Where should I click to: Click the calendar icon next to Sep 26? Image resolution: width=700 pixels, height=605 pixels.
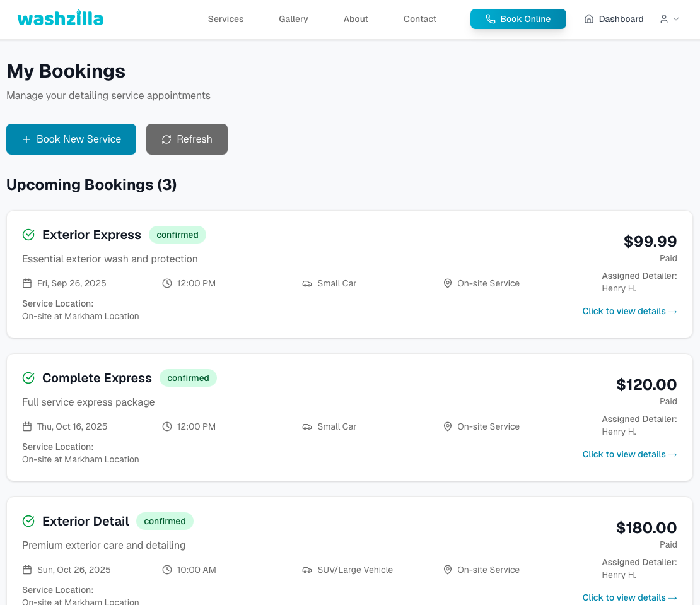27,283
